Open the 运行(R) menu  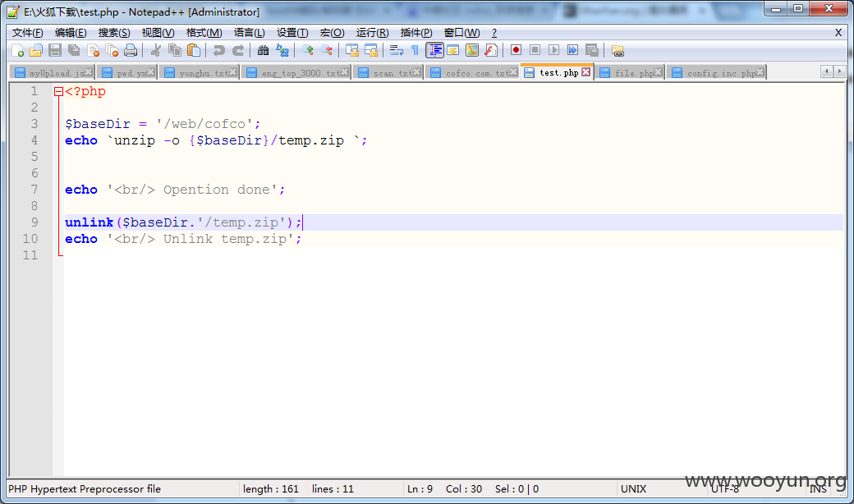point(373,33)
